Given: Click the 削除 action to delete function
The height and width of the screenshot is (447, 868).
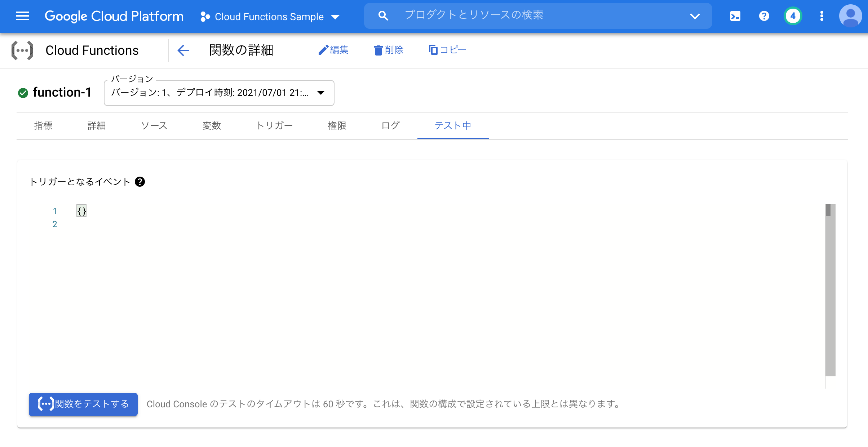Looking at the screenshot, I should pos(389,50).
